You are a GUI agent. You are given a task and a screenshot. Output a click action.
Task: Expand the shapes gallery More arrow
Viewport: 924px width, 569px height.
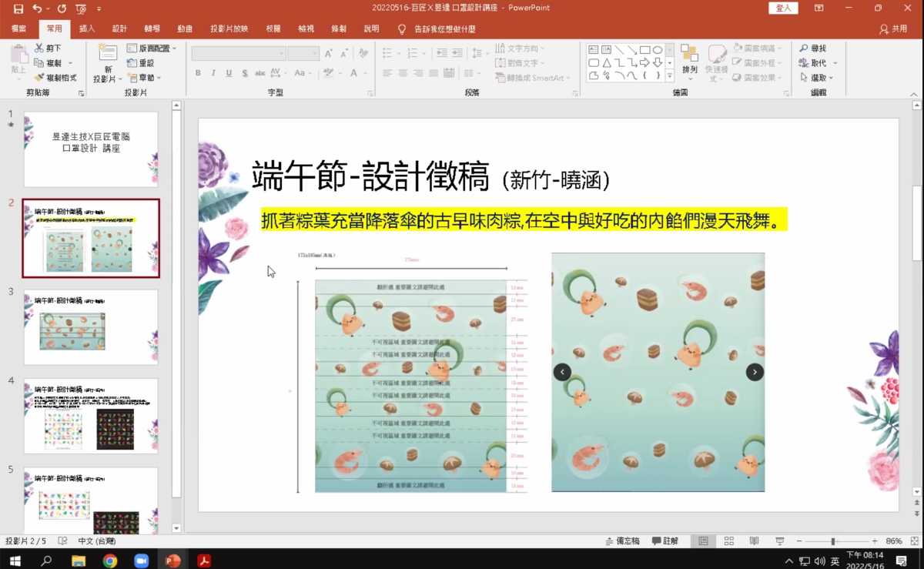670,75
